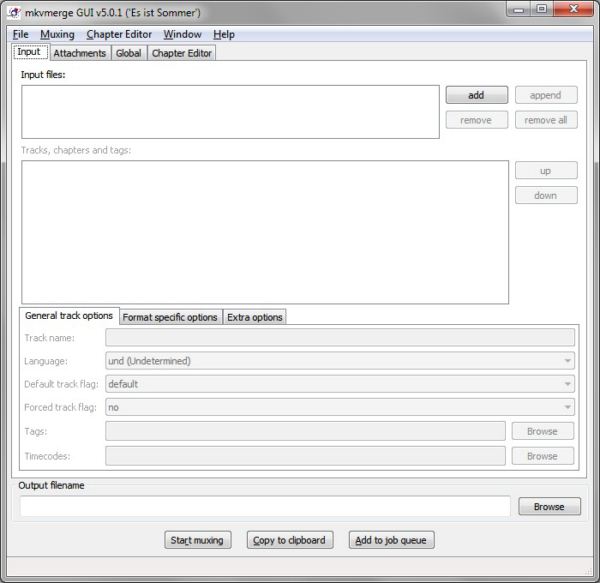The image size is (600, 583).
Task: Open the Help menu
Action: [x=224, y=34]
